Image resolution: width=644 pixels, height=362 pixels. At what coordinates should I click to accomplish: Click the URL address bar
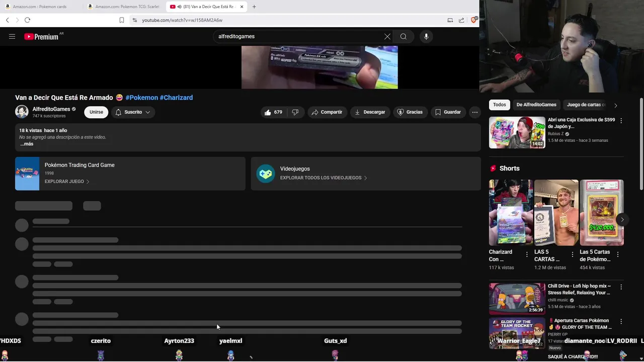click(287, 20)
